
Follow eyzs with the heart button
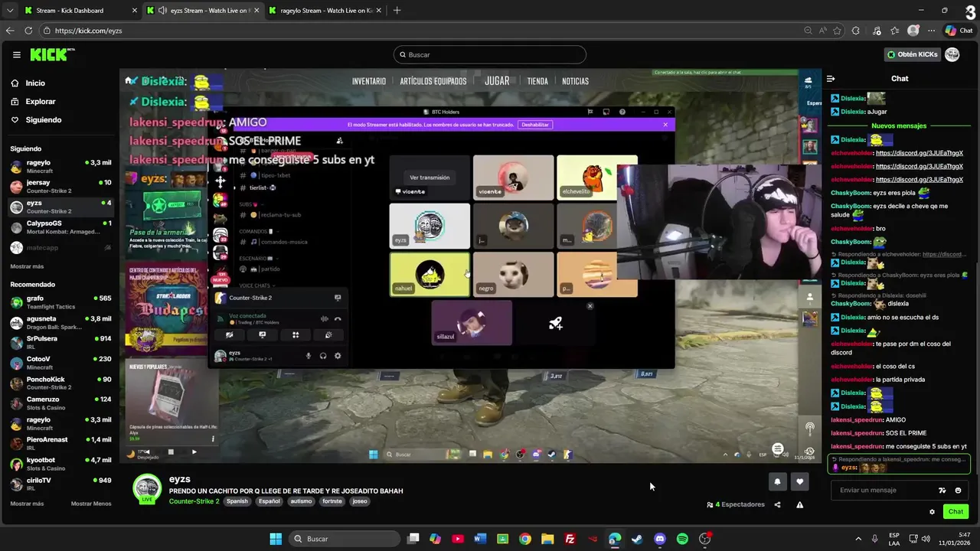[x=800, y=481]
